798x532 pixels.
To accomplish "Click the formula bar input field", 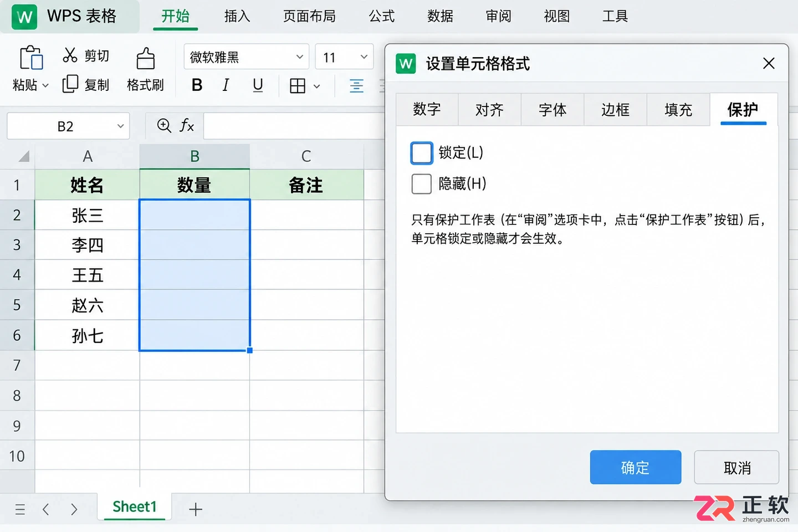I will click(294, 126).
